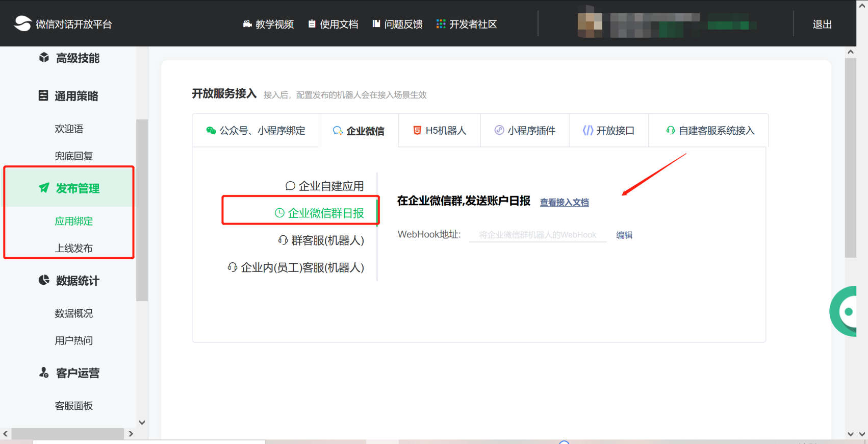The width and height of the screenshot is (868, 444).
Task: Open 用户热问 in the sidebar
Action: [x=73, y=340]
